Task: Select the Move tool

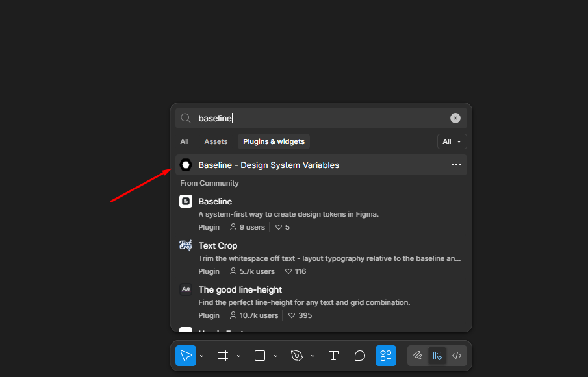Action: coord(186,356)
